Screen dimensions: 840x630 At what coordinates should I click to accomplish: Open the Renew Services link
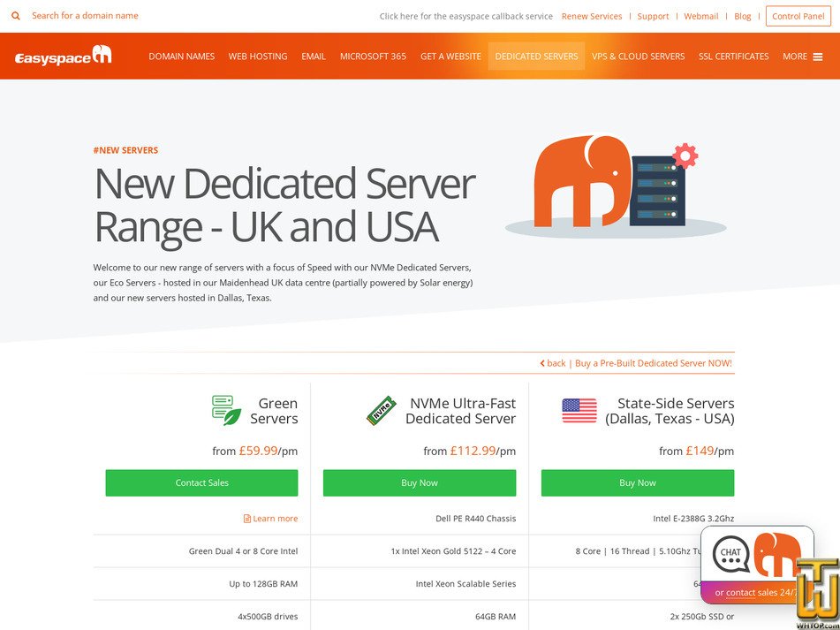click(x=592, y=16)
